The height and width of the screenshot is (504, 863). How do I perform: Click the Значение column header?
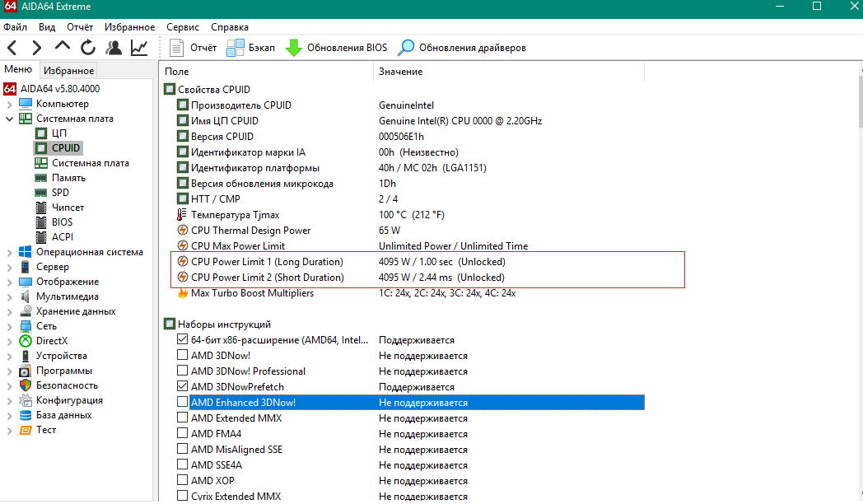(x=509, y=72)
